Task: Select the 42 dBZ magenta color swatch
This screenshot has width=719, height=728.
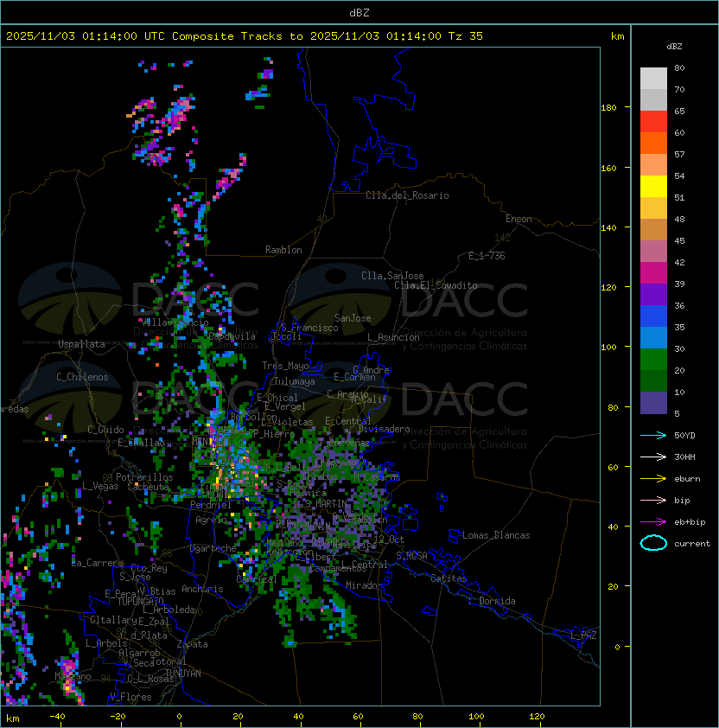Action: (x=653, y=273)
